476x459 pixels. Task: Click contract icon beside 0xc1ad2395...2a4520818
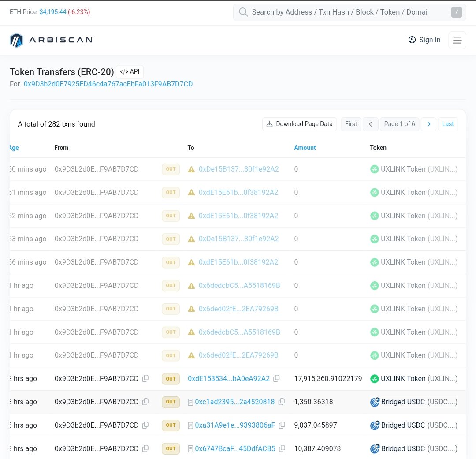tap(190, 402)
